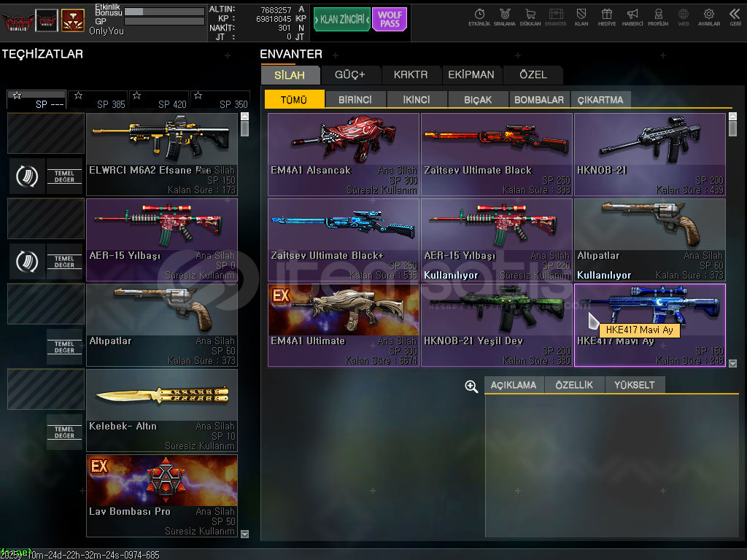Image resolution: width=747 pixels, height=560 pixels.
Task: Click equipped Kelebek- Altın knife
Action: click(x=161, y=411)
